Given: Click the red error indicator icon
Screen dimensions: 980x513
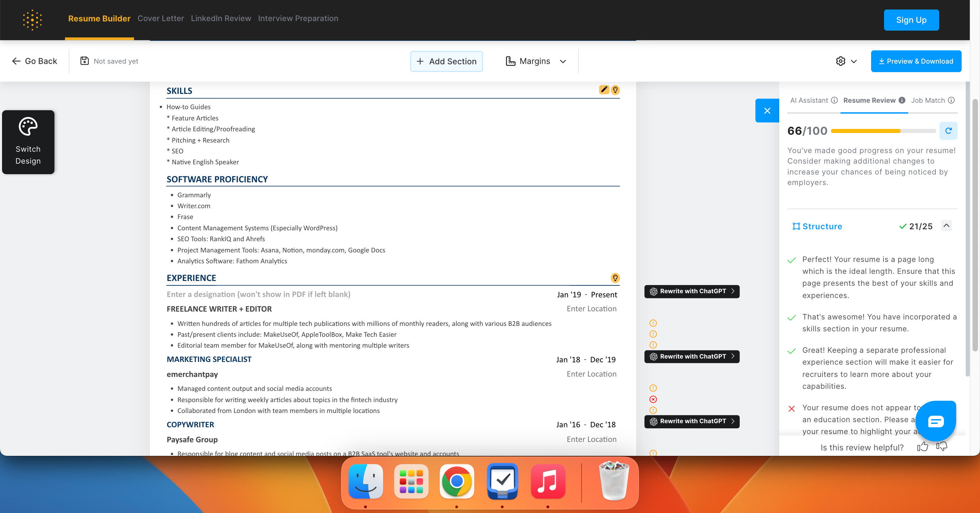Looking at the screenshot, I should [x=653, y=399].
